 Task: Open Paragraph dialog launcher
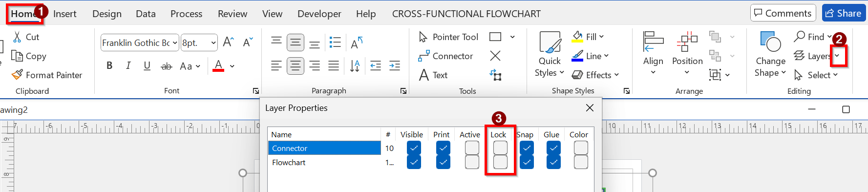pyautogui.click(x=403, y=91)
